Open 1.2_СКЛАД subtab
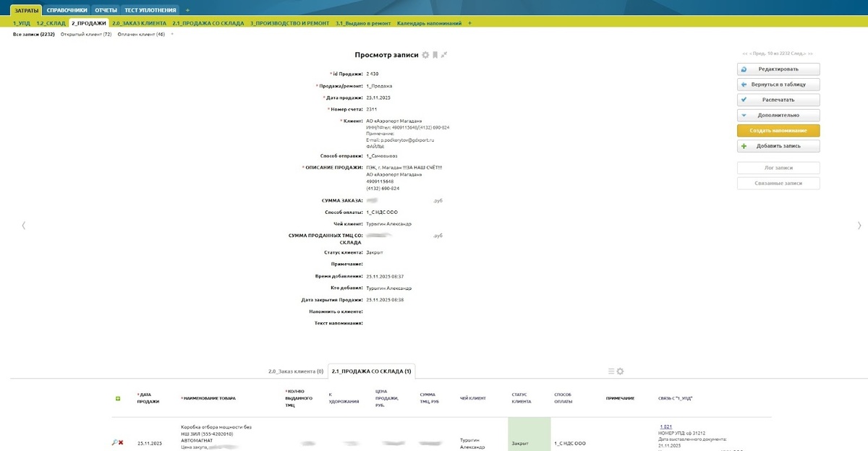Screen dimensions: 868x451 51,23
